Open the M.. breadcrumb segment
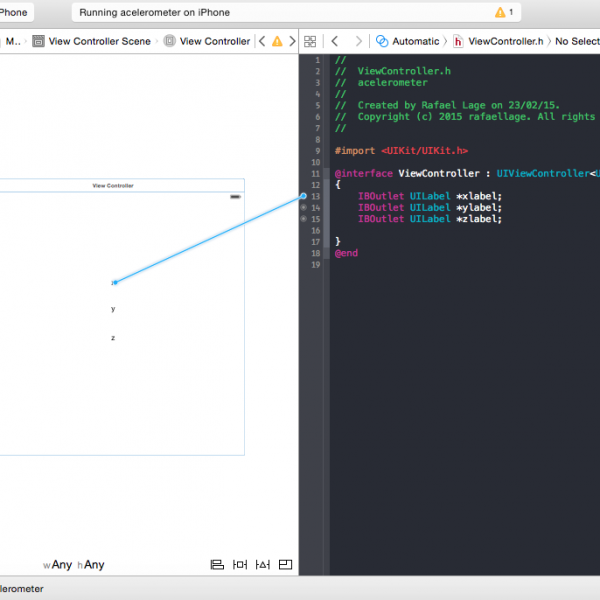The width and height of the screenshot is (600, 600). [13, 41]
